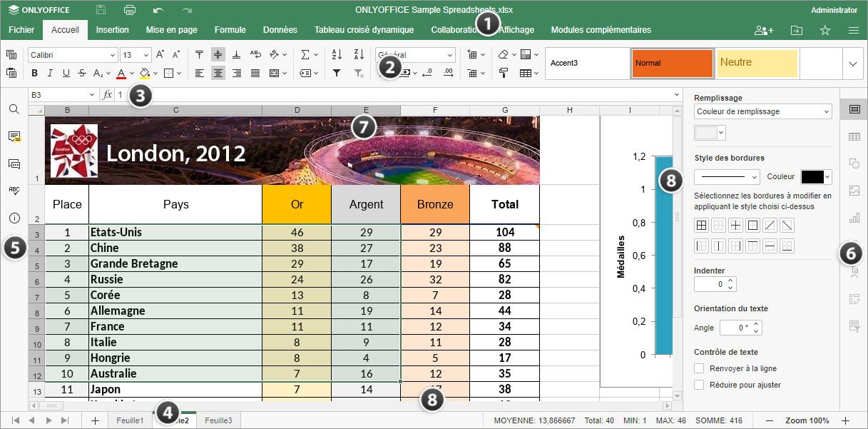Justify the cell text

[255, 73]
